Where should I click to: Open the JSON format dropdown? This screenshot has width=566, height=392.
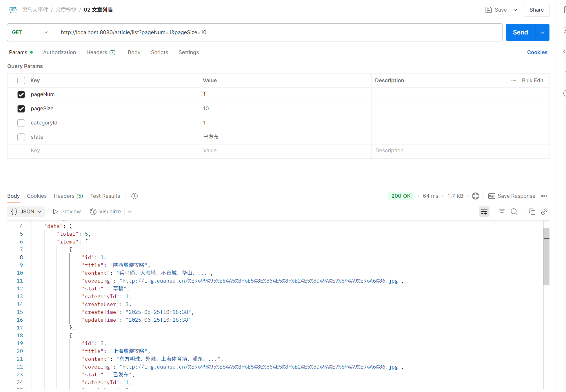pyautogui.click(x=26, y=212)
